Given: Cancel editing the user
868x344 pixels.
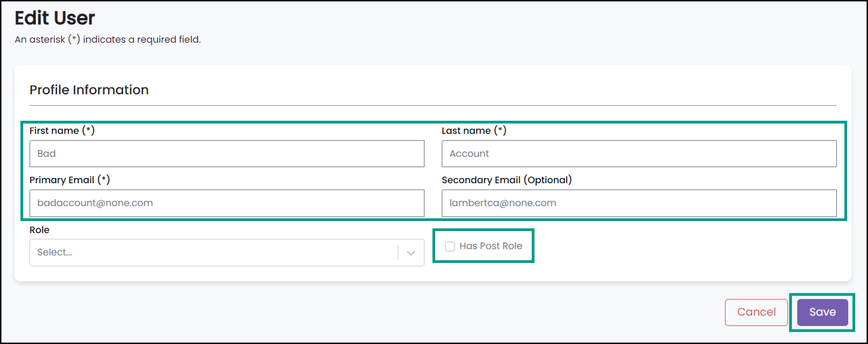Looking at the screenshot, I should coord(756,312).
